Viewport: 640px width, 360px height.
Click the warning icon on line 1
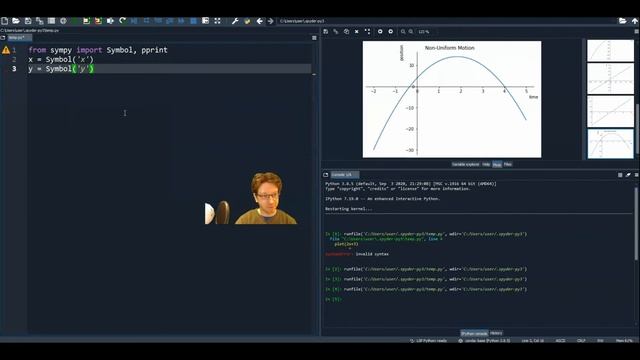click(6, 50)
